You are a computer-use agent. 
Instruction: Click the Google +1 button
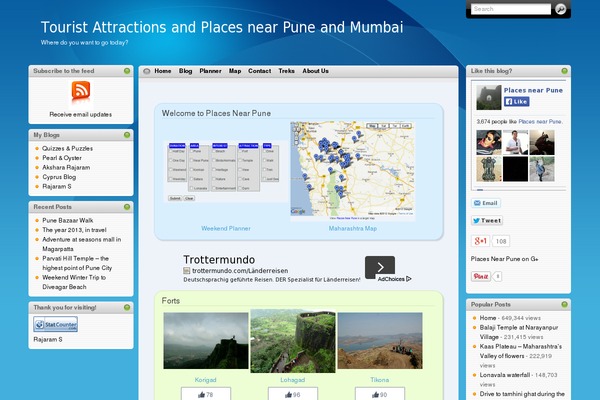[481, 241]
